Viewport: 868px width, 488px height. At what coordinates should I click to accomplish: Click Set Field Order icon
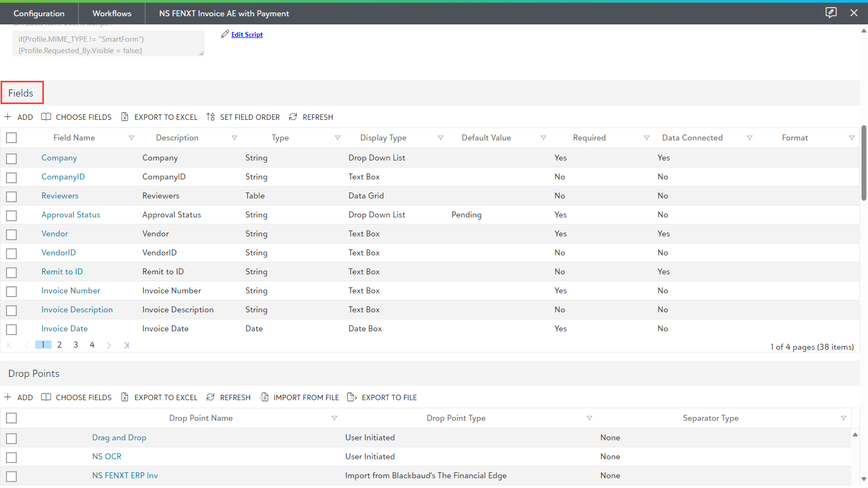click(210, 117)
